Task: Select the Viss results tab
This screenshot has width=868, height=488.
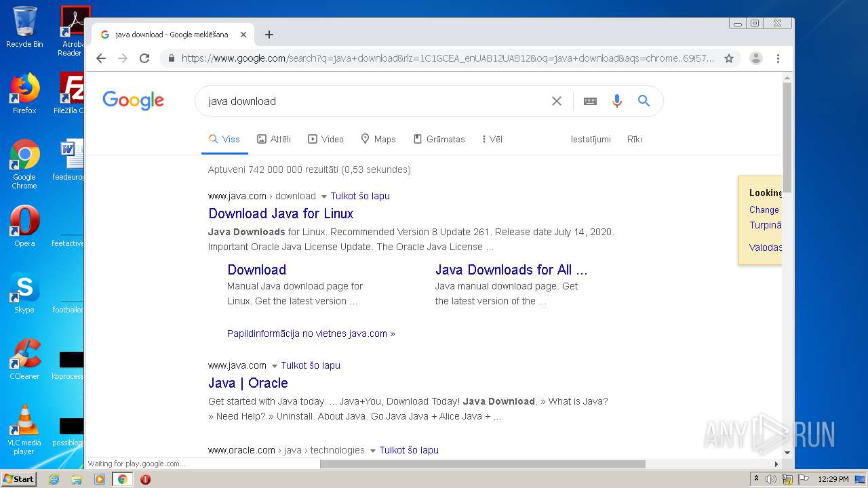Action: 224,139
